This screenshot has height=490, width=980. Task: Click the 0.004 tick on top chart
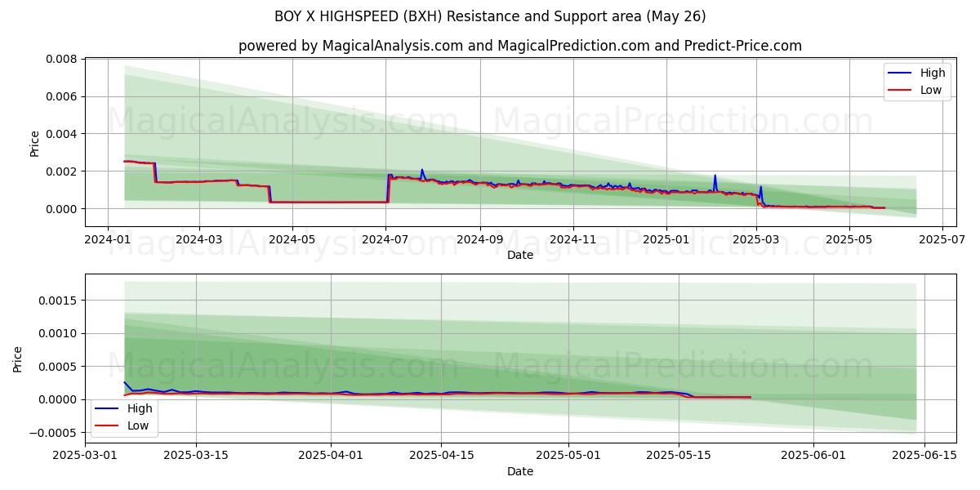[61, 134]
